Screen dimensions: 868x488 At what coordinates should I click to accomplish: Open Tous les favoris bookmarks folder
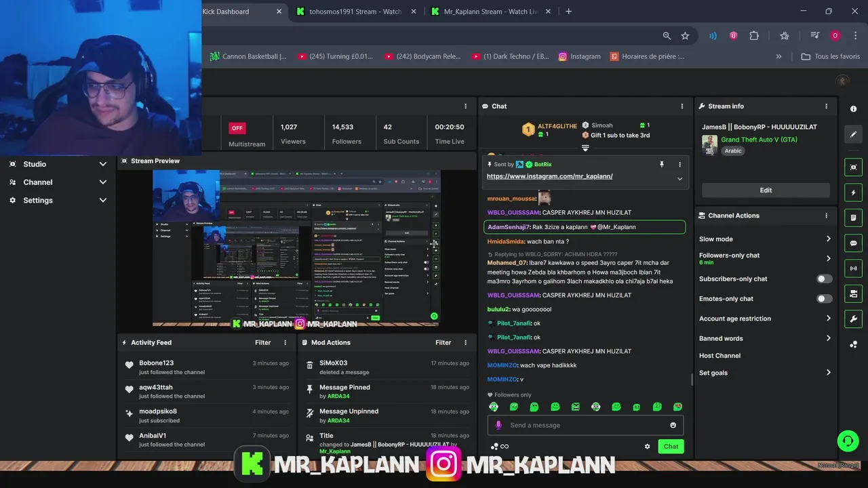point(831,56)
